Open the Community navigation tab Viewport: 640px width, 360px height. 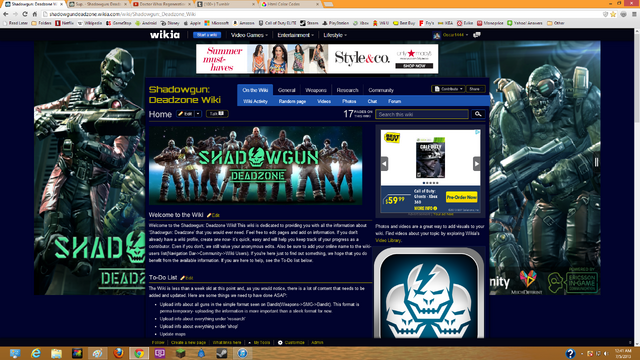(x=381, y=90)
